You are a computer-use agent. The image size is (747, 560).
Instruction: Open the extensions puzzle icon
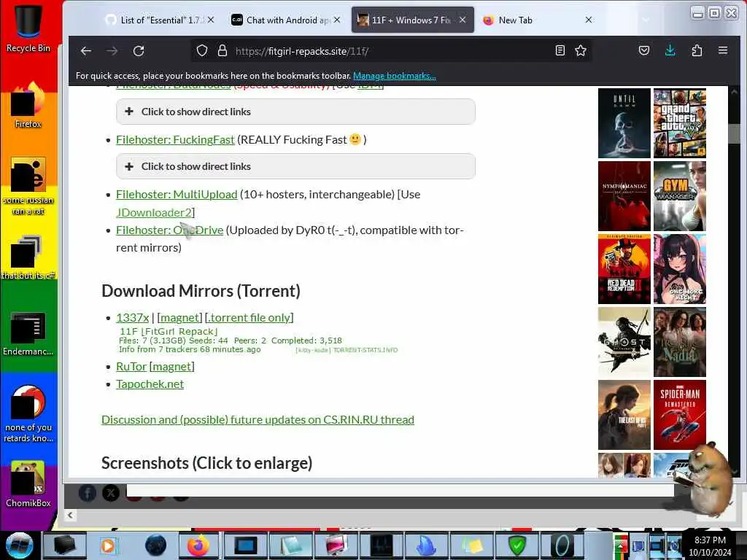[x=697, y=50]
